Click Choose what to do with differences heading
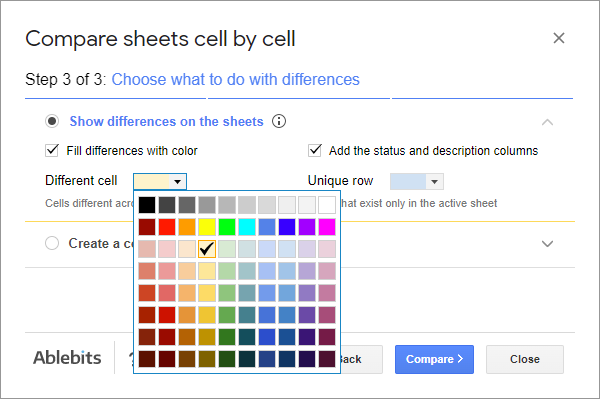Viewport: 600px width, 399px height. tap(235, 80)
